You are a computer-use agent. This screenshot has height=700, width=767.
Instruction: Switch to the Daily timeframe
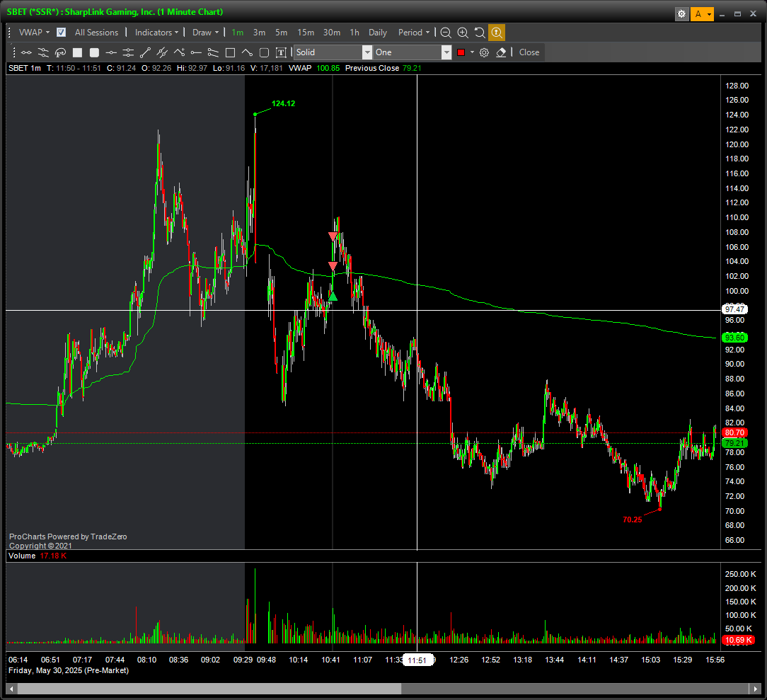pyautogui.click(x=378, y=33)
